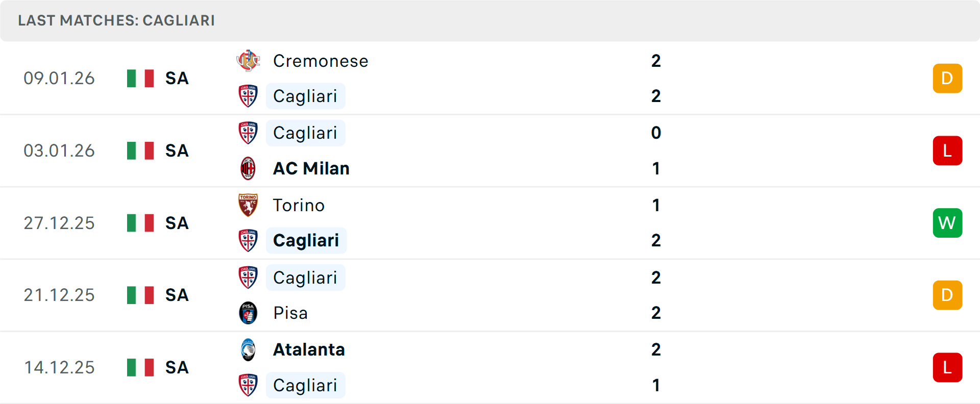Click Cagliari crest in the Cremonese match

(248, 96)
